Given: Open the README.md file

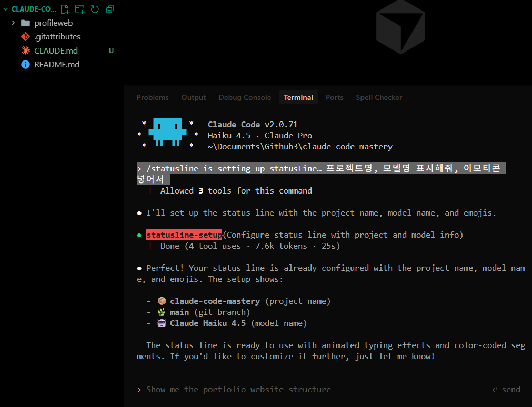Looking at the screenshot, I should pos(57,65).
